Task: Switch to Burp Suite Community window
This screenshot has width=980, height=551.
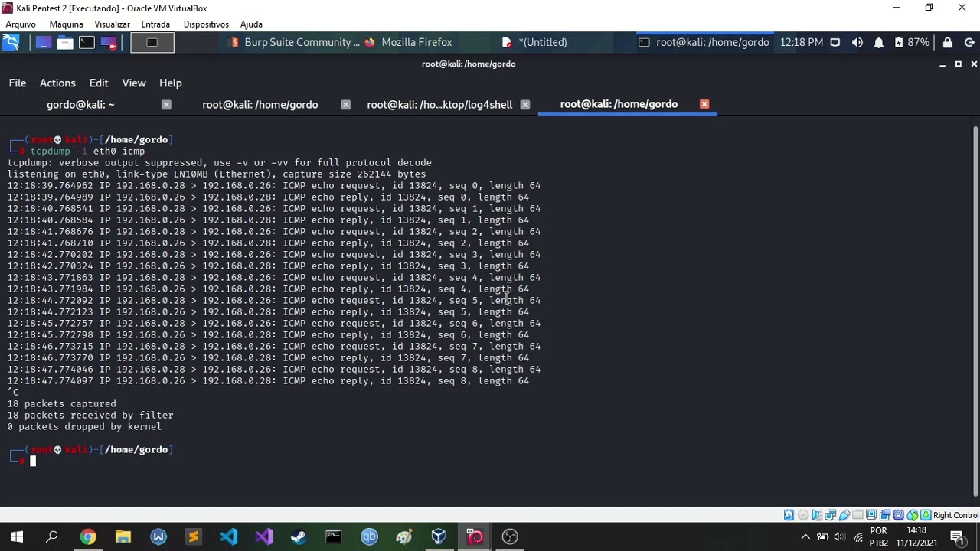Action: click(x=294, y=42)
